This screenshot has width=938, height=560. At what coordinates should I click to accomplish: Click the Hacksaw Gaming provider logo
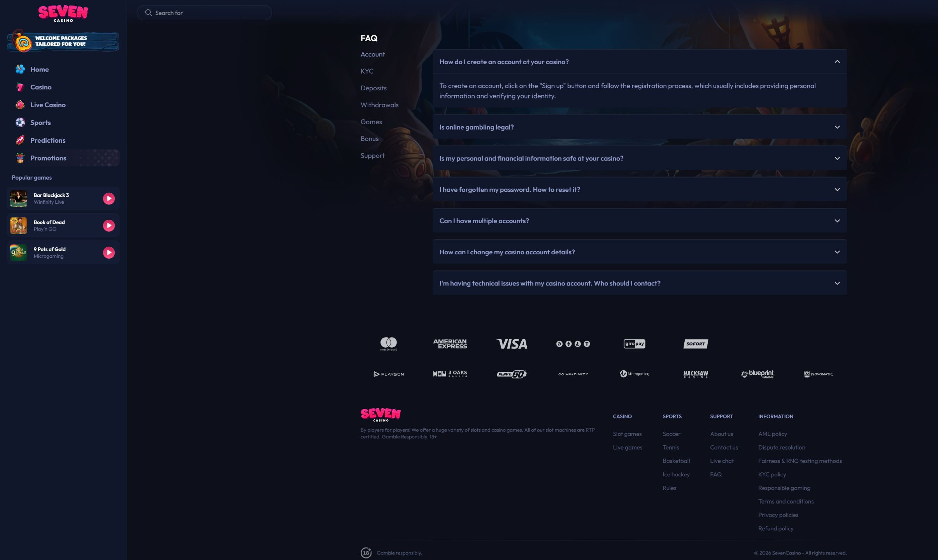[696, 374]
